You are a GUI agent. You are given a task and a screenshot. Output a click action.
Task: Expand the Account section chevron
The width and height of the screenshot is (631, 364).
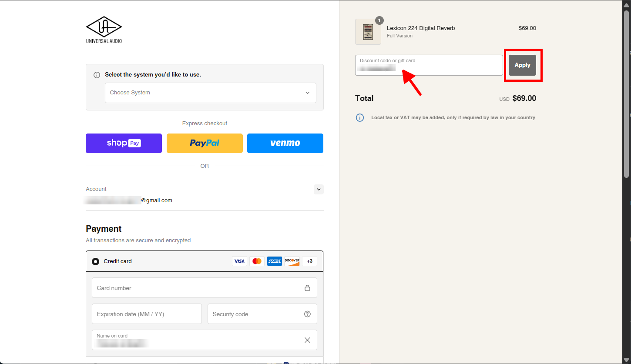tap(319, 189)
